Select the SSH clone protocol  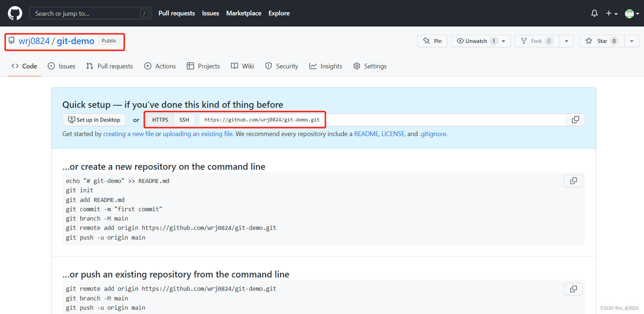coord(184,120)
